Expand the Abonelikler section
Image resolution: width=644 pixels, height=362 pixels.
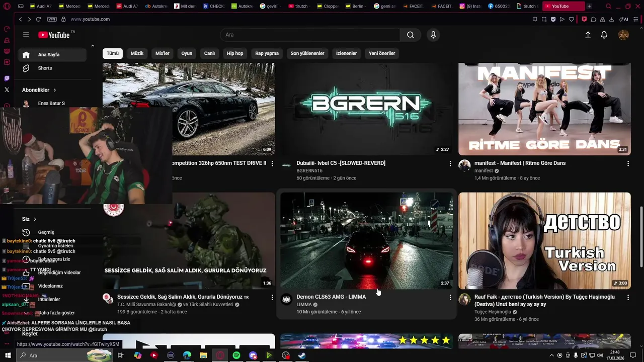pos(39,90)
